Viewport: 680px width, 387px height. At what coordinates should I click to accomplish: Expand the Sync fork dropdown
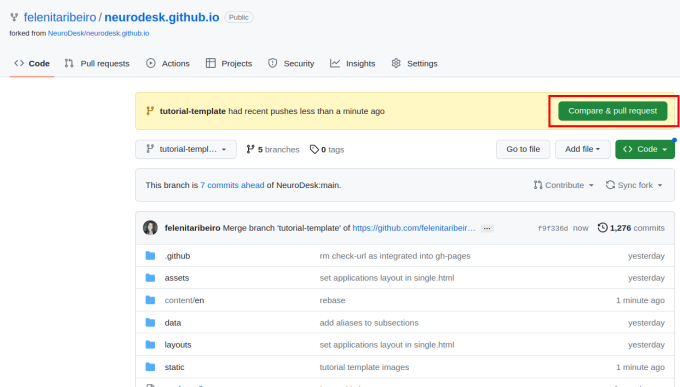pyautogui.click(x=634, y=185)
